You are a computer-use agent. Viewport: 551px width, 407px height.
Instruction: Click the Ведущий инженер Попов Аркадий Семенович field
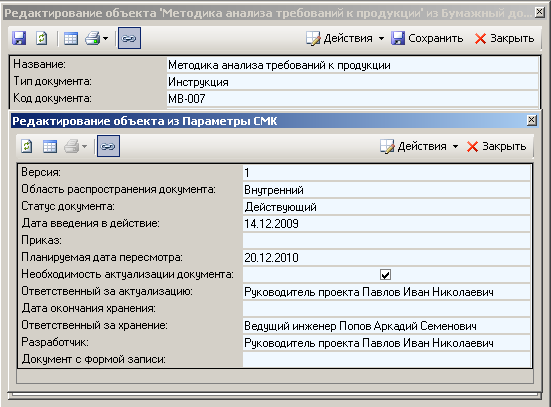(387, 326)
